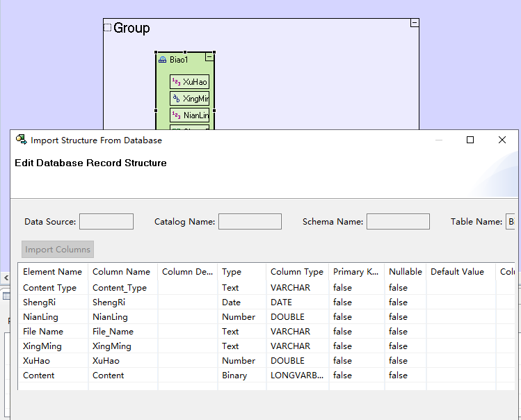Click the left scroll arrow behind dialog
This screenshot has height=420, width=521.
(6, 277)
